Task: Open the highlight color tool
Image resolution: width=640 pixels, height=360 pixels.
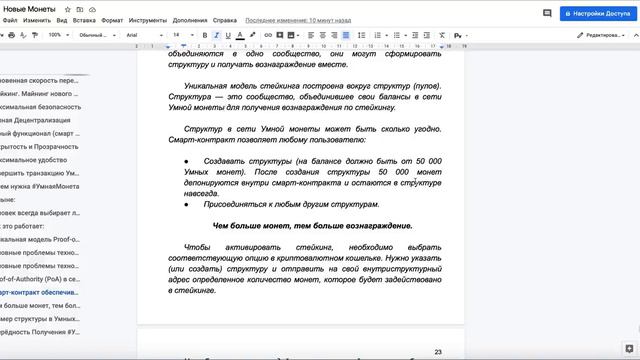Action: [253, 36]
